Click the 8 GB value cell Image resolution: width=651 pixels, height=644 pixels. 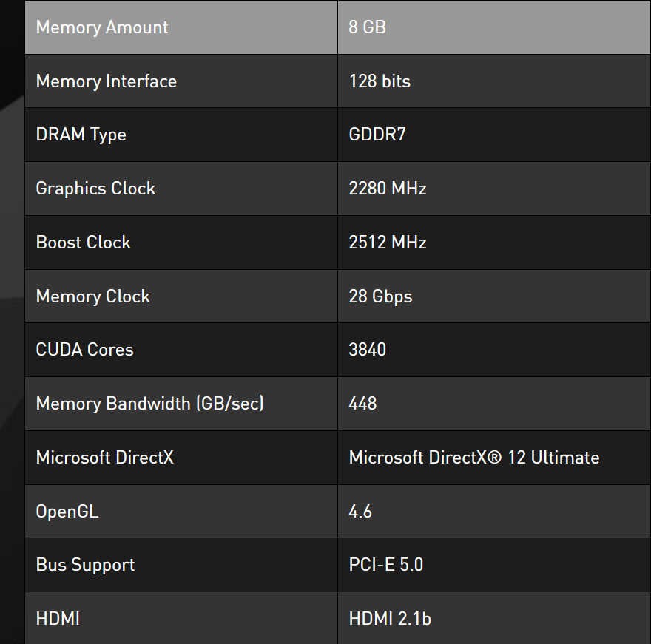pos(368,27)
